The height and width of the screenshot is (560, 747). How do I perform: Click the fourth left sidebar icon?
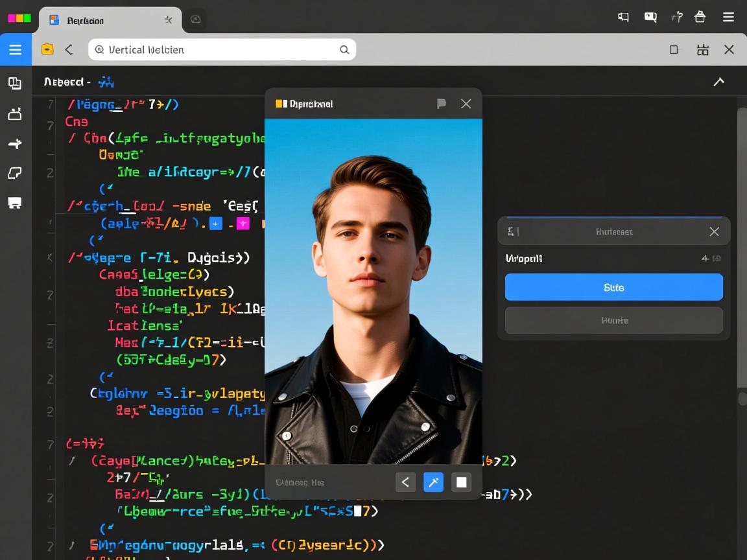tap(15, 173)
